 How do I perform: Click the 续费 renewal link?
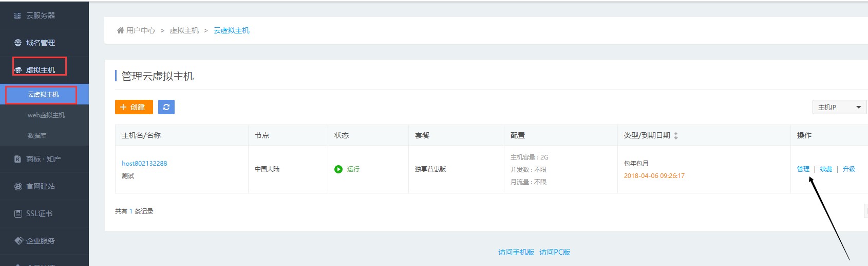[x=826, y=169]
